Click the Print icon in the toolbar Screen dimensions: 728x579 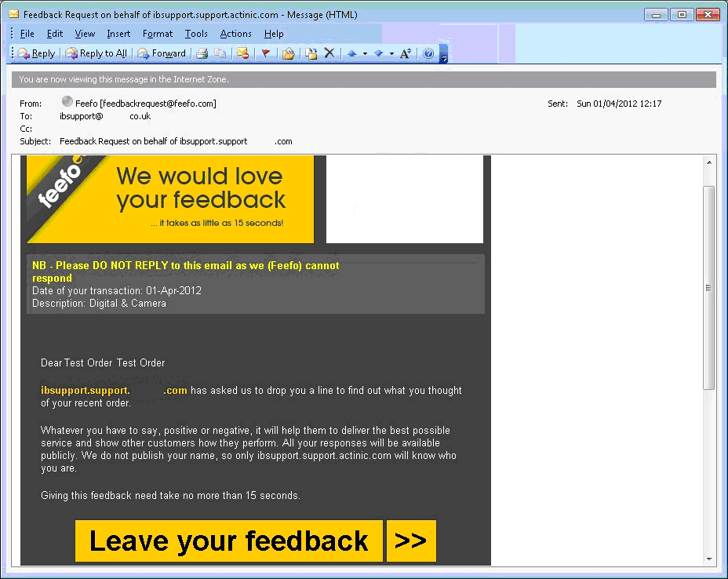click(202, 53)
